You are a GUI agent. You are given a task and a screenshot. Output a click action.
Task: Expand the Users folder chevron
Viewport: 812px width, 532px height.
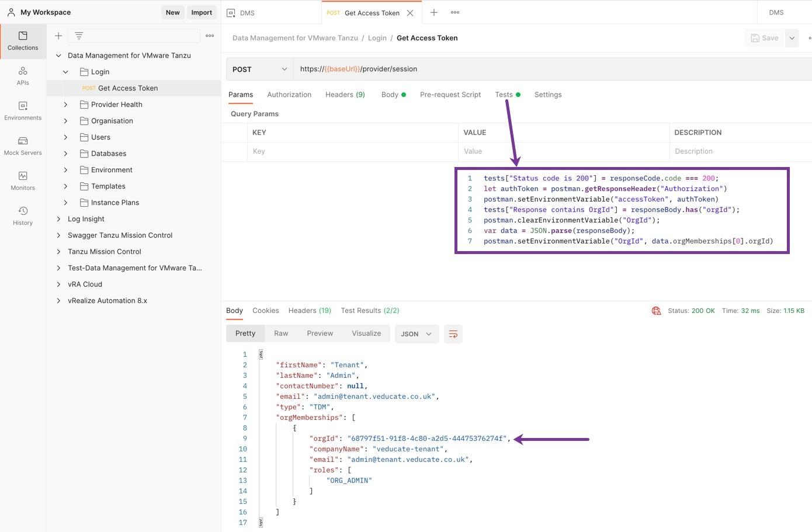coord(65,137)
